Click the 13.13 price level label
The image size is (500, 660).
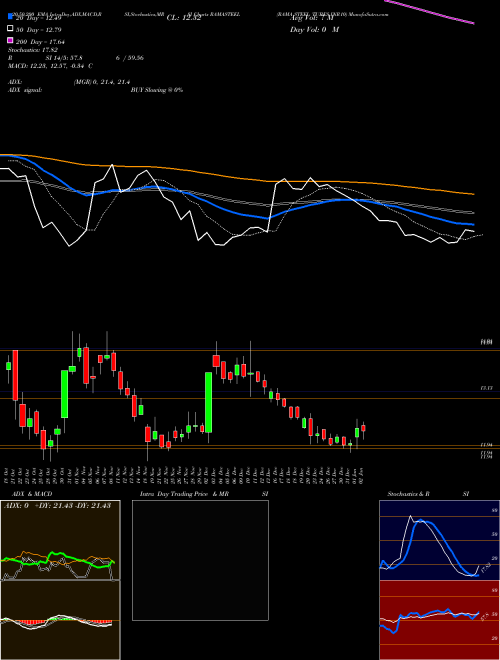click(487, 388)
